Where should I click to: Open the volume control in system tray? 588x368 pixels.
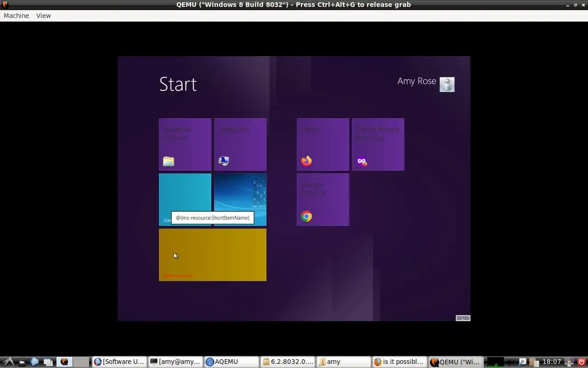click(510, 362)
